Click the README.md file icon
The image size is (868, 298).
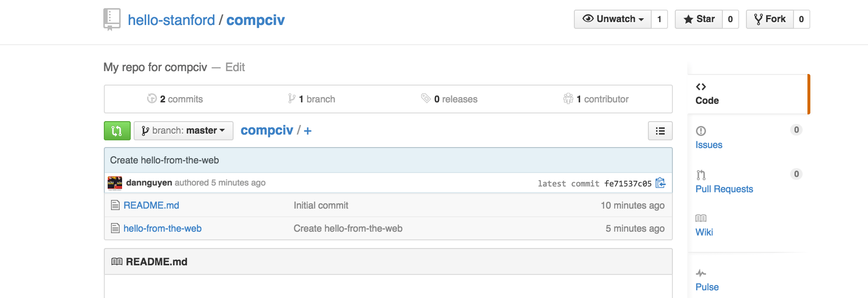(115, 205)
